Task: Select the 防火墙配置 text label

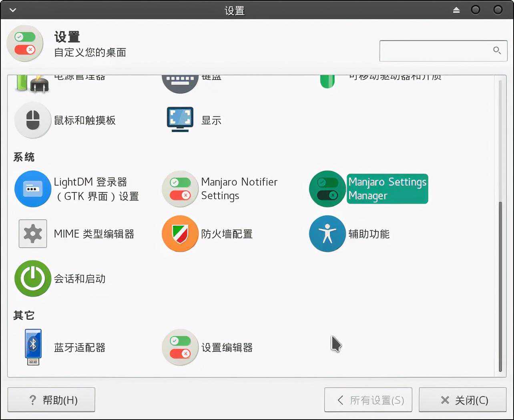Action: (227, 234)
